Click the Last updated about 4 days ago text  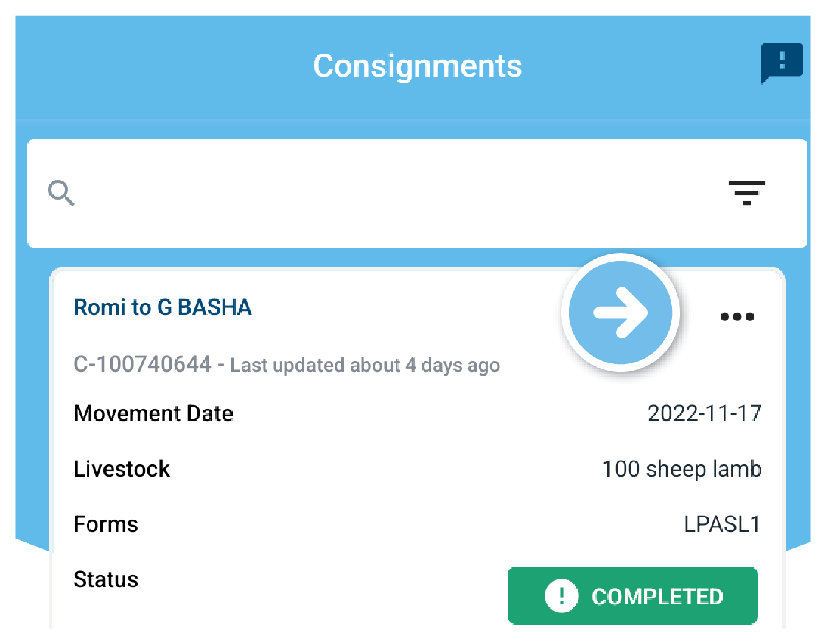point(365,365)
